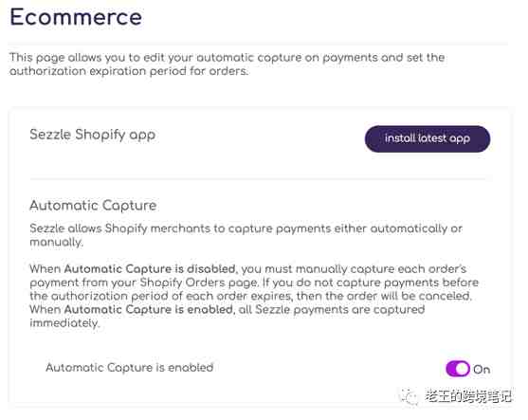
Task: Click the order will be canceled phrase
Action: click(x=410, y=296)
